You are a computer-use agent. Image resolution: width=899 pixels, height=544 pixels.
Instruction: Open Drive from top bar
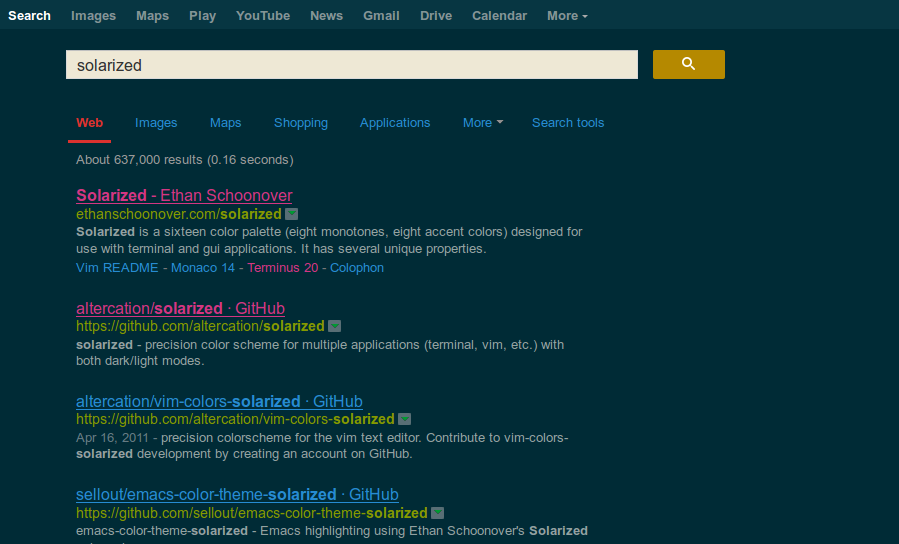click(436, 16)
